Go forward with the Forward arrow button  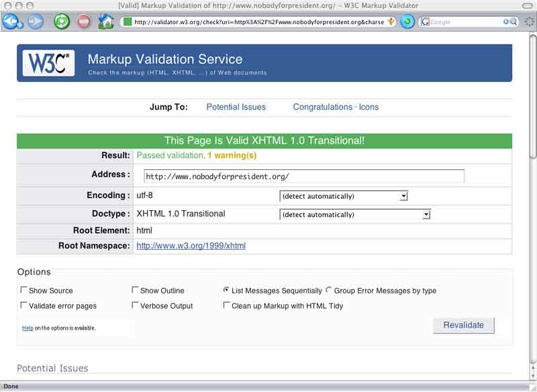[x=36, y=22]
